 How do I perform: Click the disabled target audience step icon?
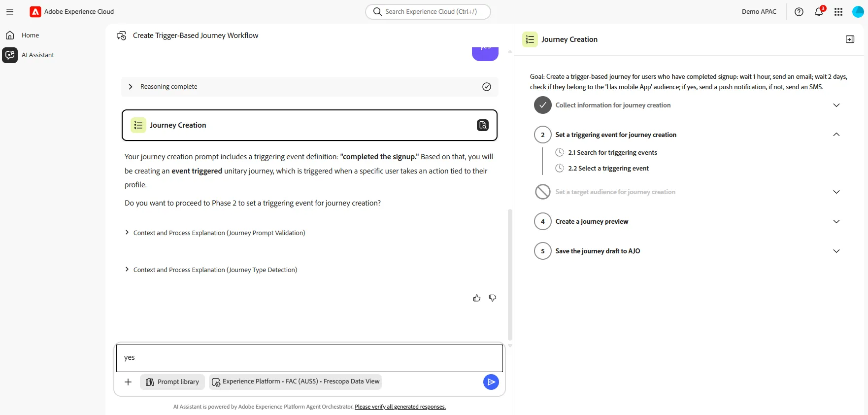543,192
